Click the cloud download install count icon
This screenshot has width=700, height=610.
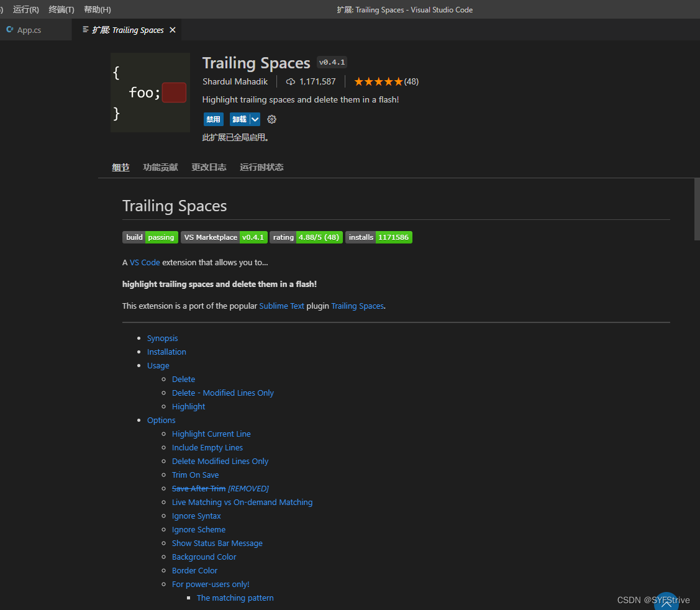click(291, 82)
